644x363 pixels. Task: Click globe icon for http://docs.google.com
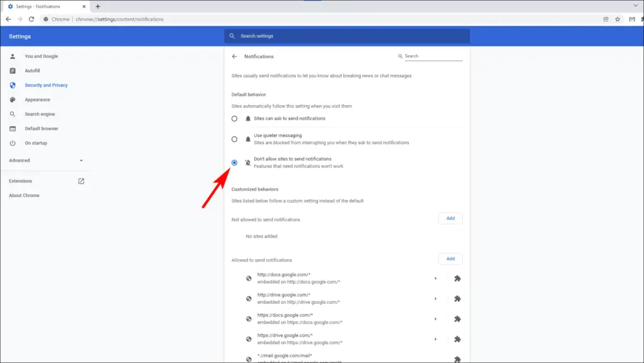click(x=249, y=279)
